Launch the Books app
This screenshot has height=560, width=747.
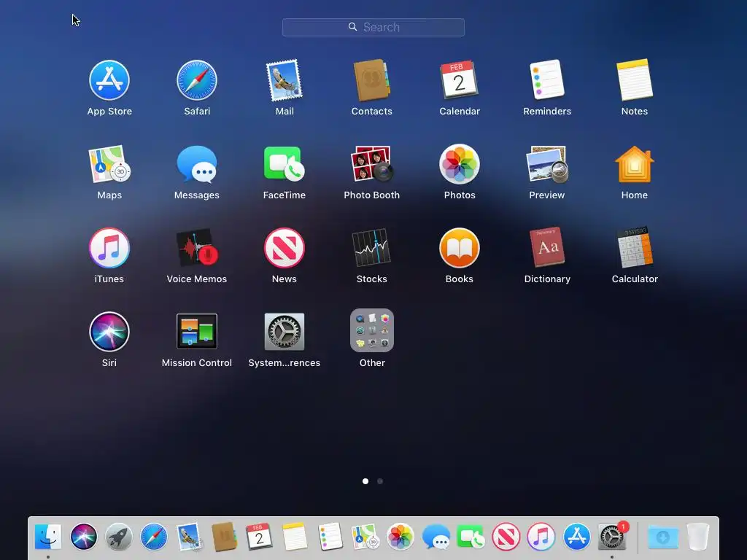click(460, 248)
